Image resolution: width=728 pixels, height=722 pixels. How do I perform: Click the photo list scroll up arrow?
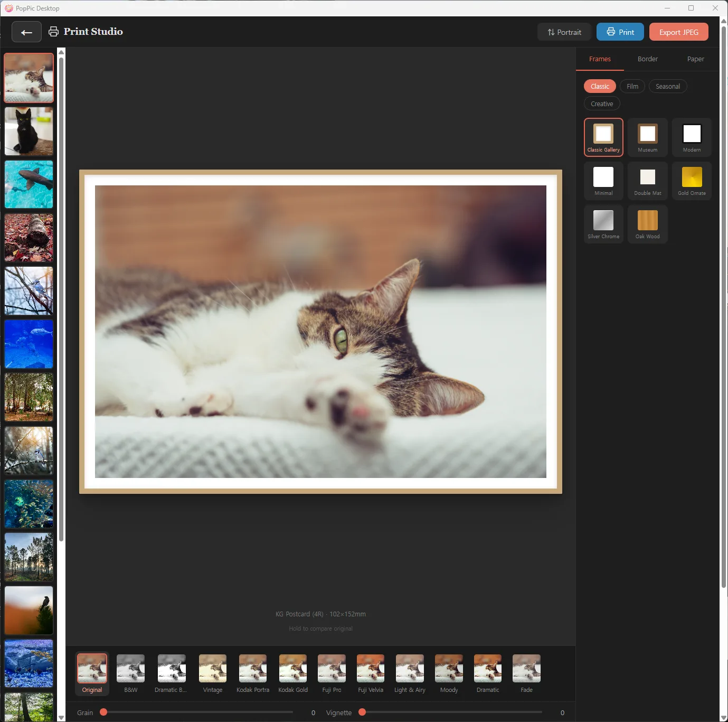pyautogui.click(x=61, y=52)
